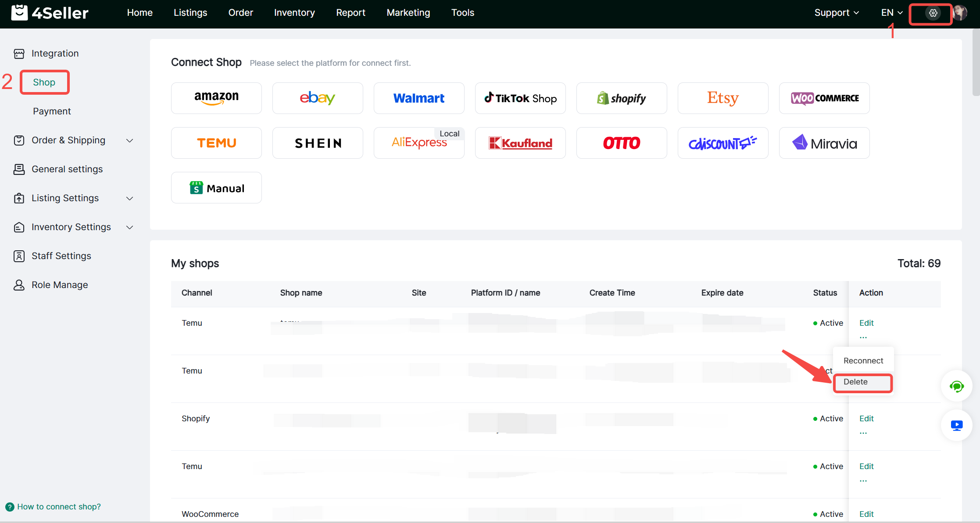Open the How to connect shop link
Screen dimensions: 980x523
pyautogui.click(x=59, y=507)
